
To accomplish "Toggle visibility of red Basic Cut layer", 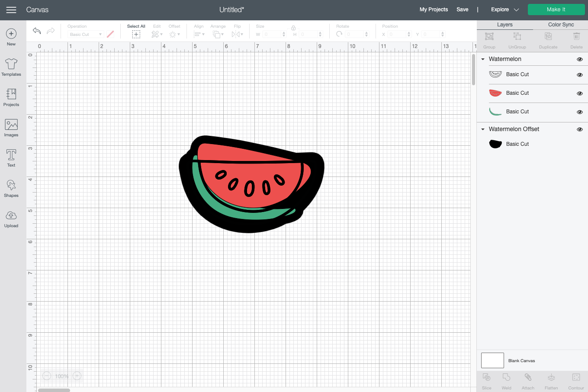I will pos(580,93).
